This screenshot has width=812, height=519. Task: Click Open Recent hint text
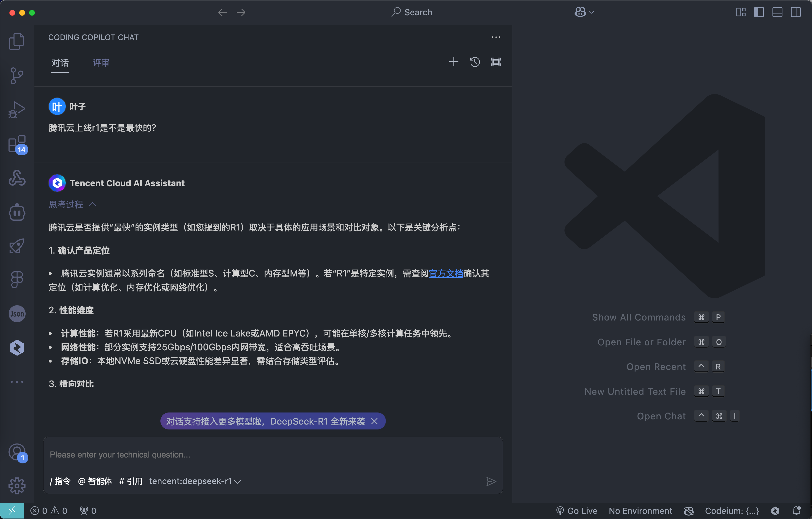656,367
